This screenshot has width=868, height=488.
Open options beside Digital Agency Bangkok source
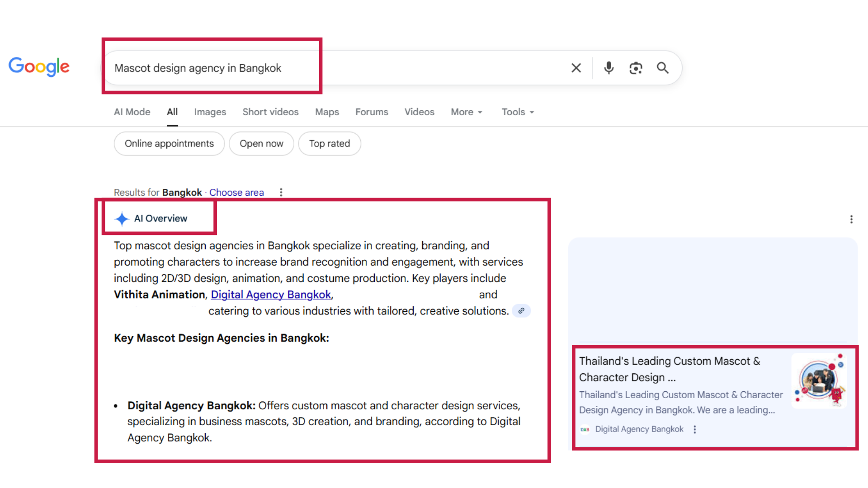click(x=695, y=429)
